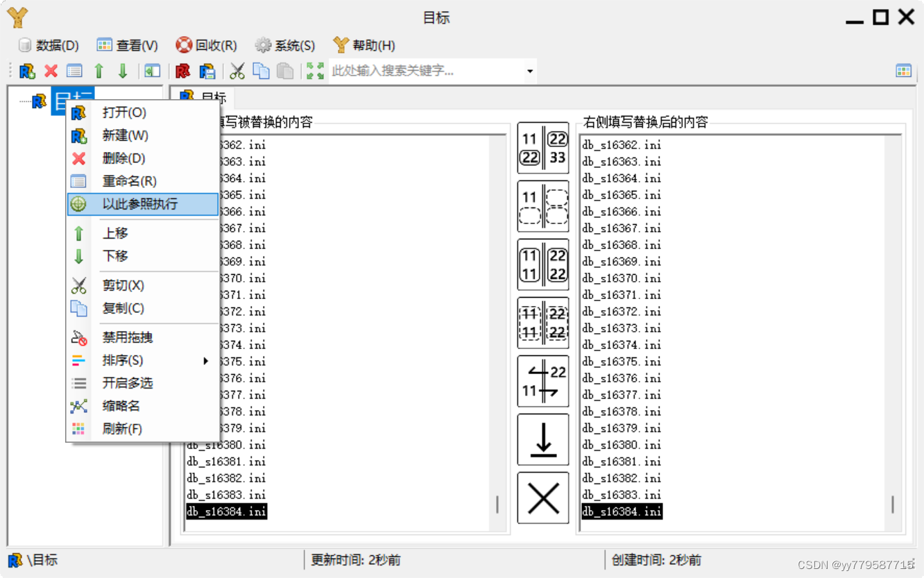Viewport: 924px width, 578px height.
Task: Select db_s16384.ini in the left list
Action: tap(227, 511)
